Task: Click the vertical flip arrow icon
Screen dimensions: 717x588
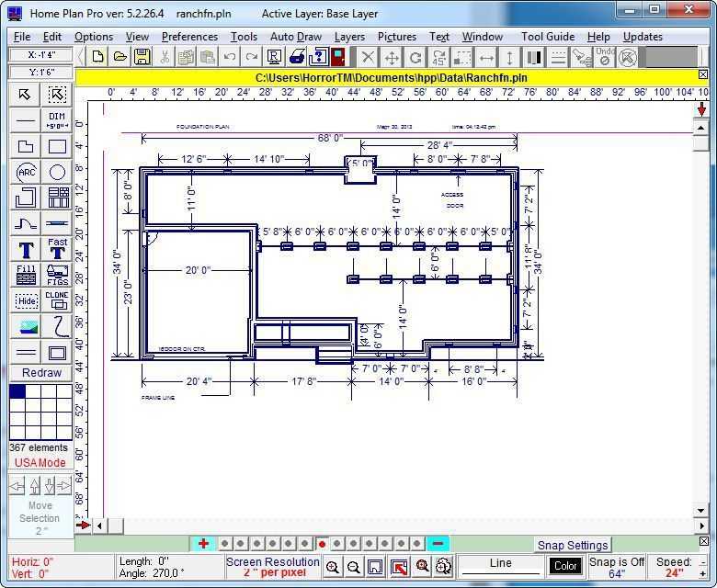Action: tap(510, 58)
